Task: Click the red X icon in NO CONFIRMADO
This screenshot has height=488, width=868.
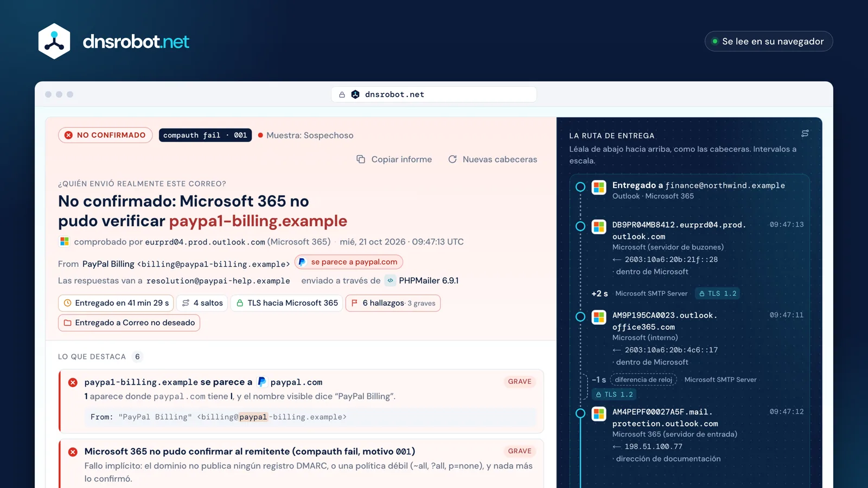Action: [x=68, y=135]
